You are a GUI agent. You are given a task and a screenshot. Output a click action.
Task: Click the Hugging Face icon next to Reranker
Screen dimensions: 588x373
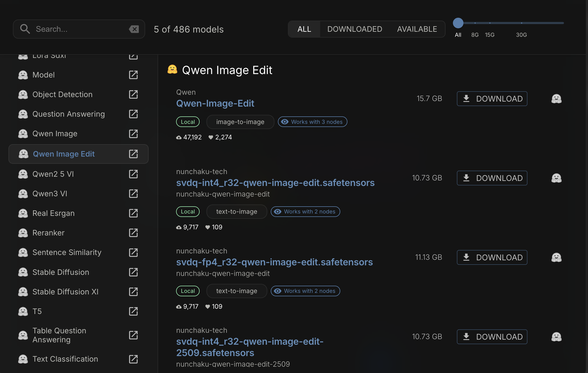23,233
